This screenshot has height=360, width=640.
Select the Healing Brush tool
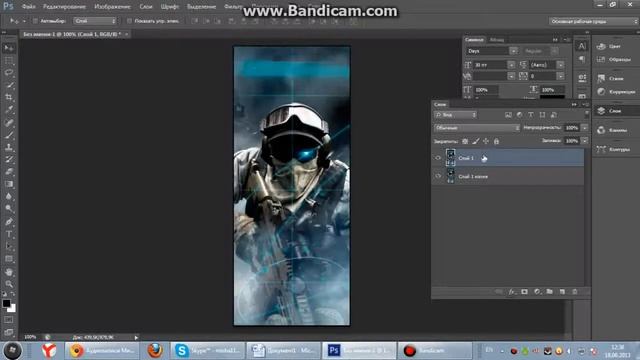pyautogui.click(x=9, y=122)
